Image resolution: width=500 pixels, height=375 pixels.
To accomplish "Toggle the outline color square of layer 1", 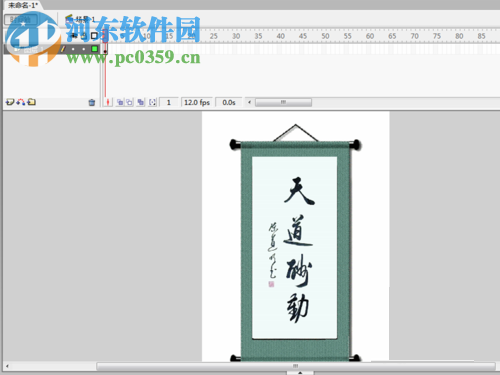I will coord(95,49).
